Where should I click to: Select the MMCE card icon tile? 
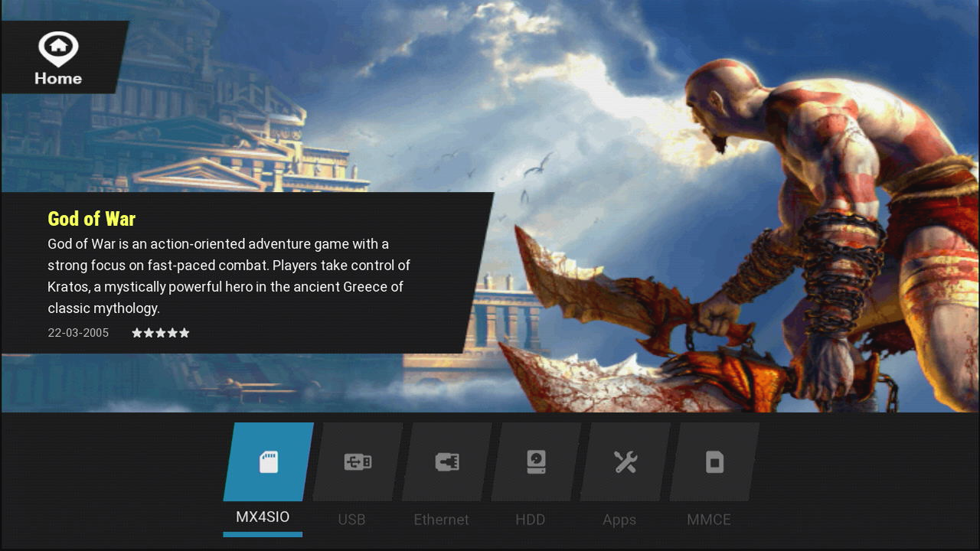click(x=714, y=462)
